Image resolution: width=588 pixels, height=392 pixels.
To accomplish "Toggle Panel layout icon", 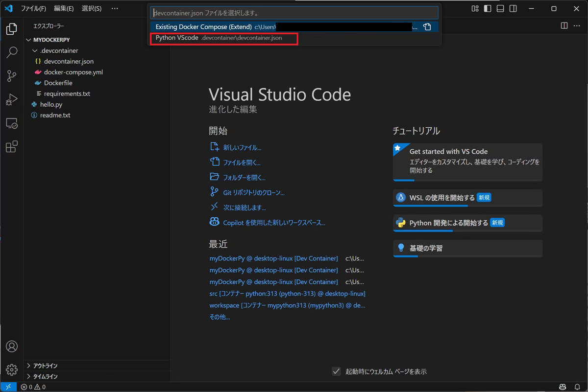I will coord(500,8).
